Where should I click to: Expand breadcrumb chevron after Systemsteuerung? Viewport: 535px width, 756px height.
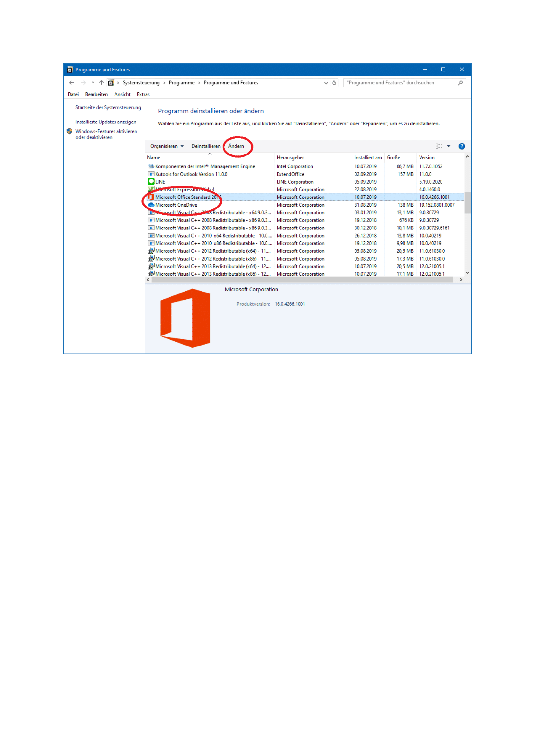(164, 83)
